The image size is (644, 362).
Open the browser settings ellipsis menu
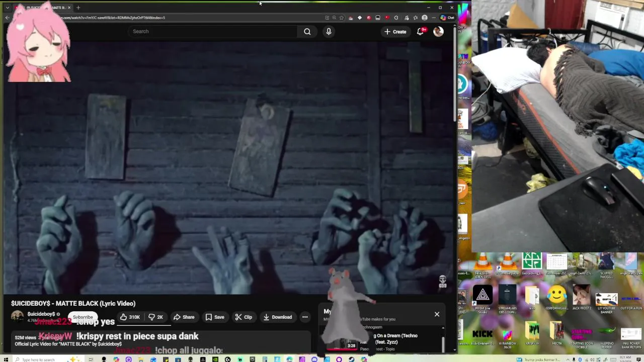[x=434, y=18]
